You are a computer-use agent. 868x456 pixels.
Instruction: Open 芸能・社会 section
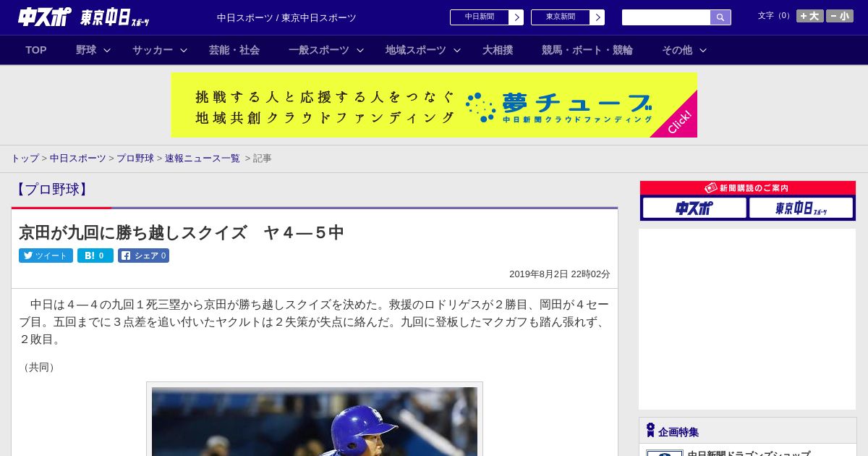pos(234,50)
